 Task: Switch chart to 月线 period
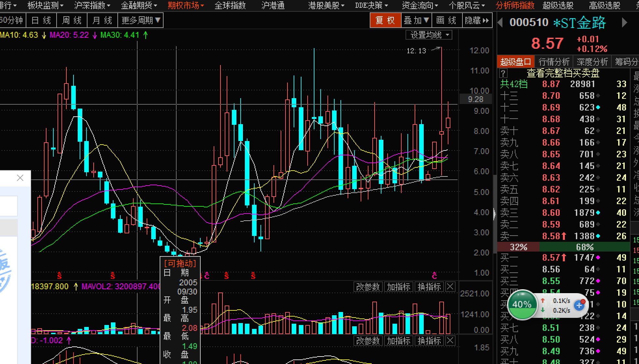click(x=102, y=20)
